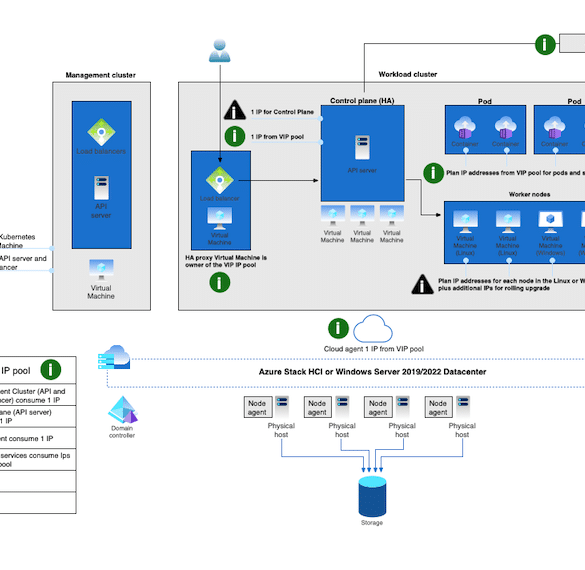585x570 pixels.
Task: Select the second Node agent box
Action: (318, 407)
